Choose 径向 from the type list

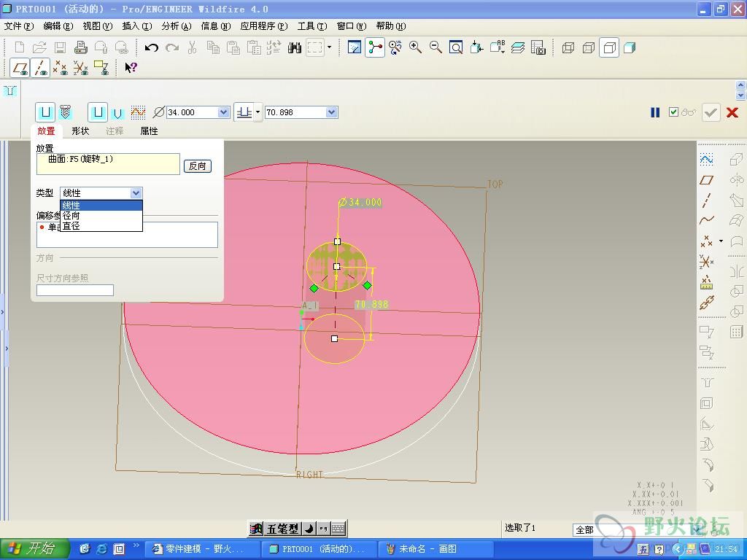pyautogui.click(x=101, y=216)
